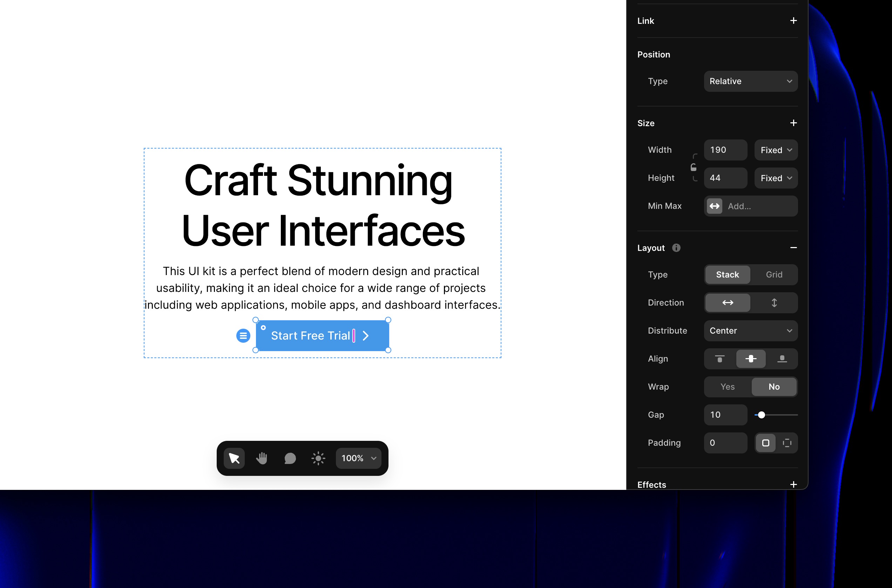The width and height of the screenshot is (892, 588).
Task: Click the lock aspect ratio icon
Action: coord(694,167)
